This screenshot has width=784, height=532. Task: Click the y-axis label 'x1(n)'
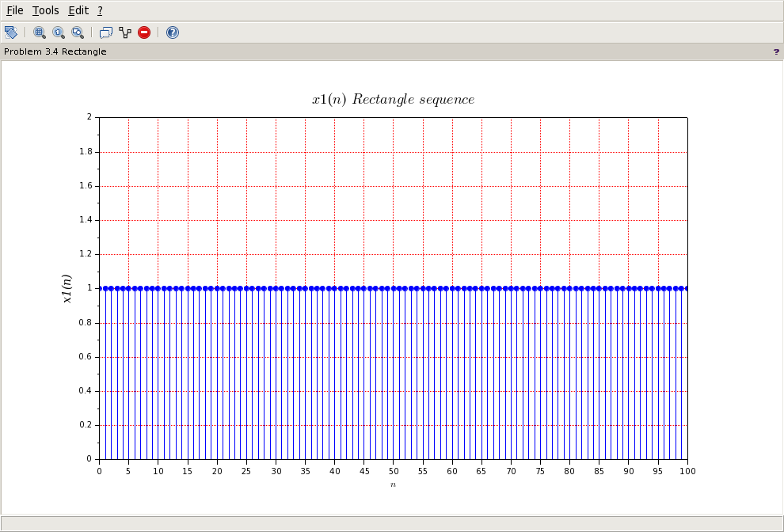pos(67,288)
